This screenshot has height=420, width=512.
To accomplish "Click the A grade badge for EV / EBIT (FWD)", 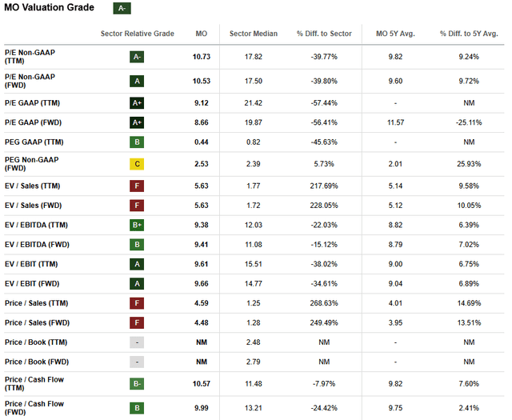I will (x=138, y=284).
